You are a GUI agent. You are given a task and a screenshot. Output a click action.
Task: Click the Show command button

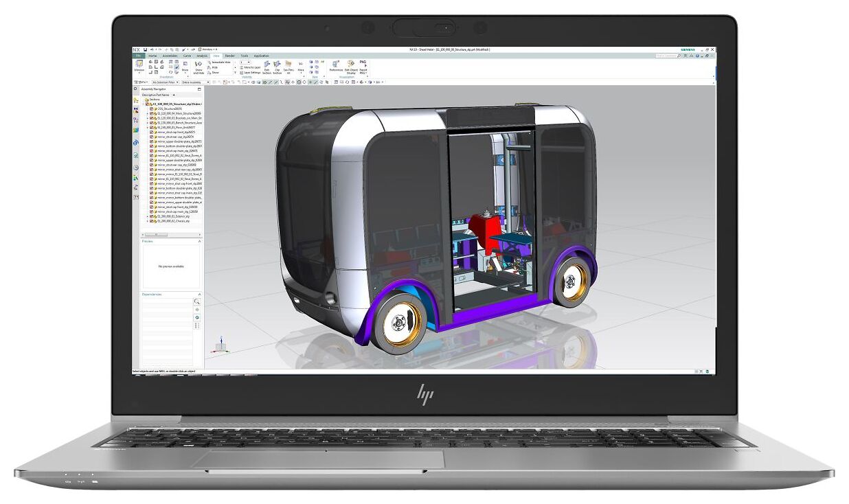(x=214, y=72)
